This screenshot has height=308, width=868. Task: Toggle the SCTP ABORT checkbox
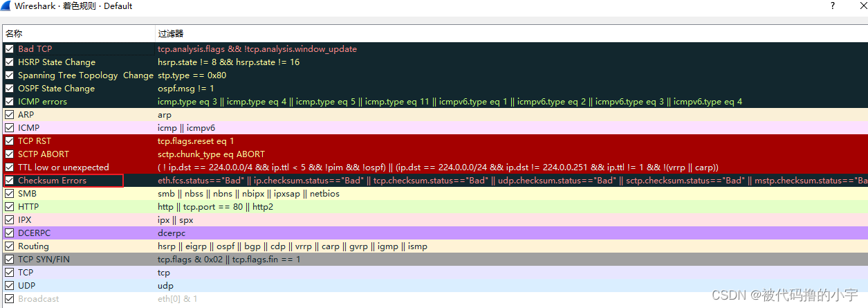click(x=9, y=154)
